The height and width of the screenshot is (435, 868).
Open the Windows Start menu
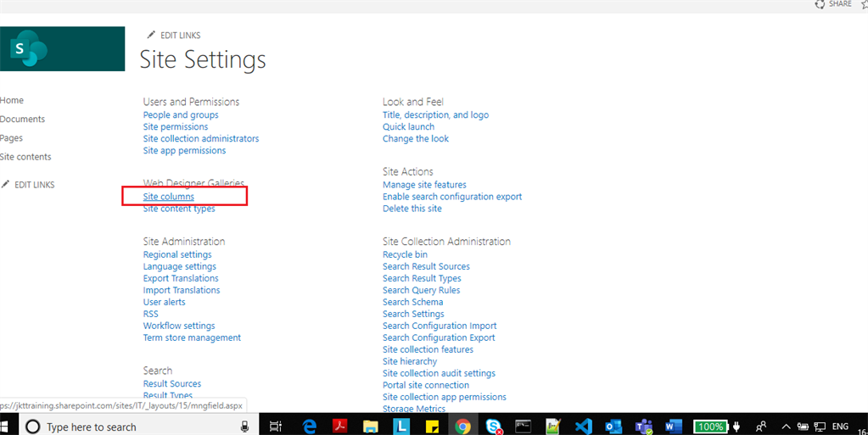(x=4, y=427)
